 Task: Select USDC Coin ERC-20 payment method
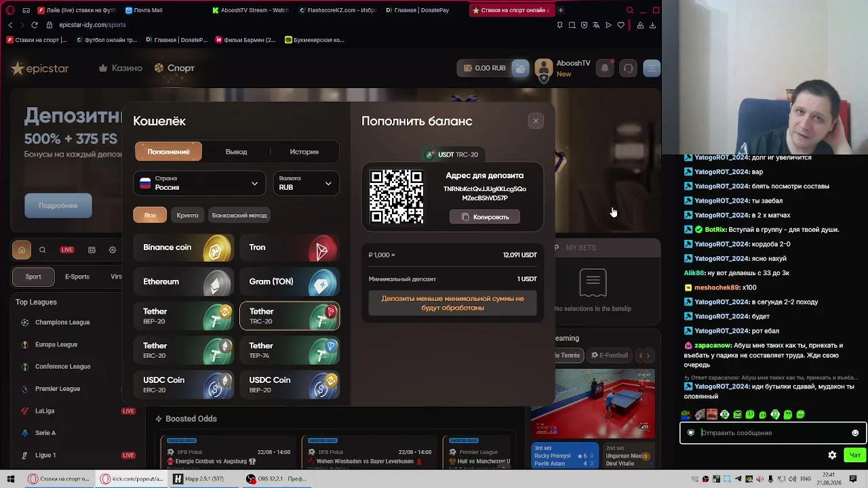(x=184, y=384)
